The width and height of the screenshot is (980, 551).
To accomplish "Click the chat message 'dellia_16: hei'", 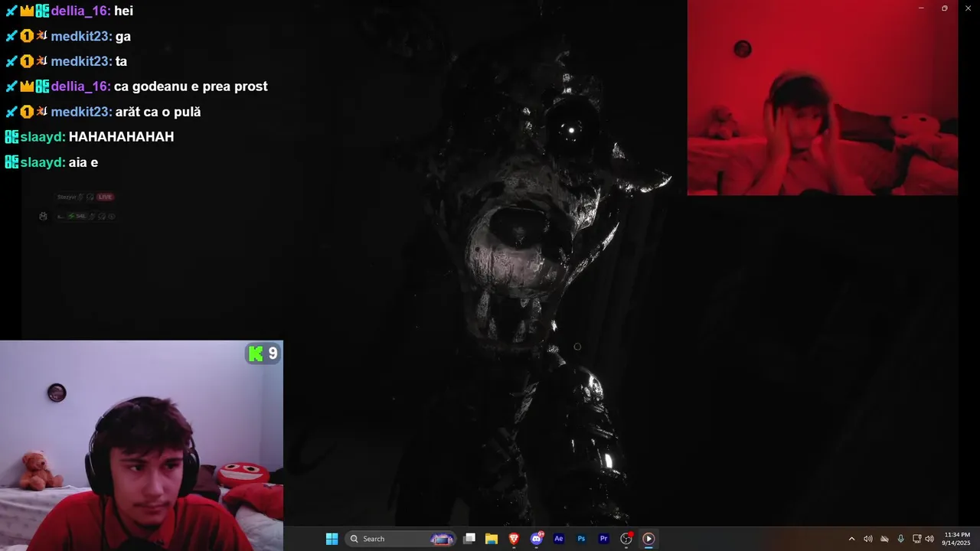I will (x=69, y=11).
